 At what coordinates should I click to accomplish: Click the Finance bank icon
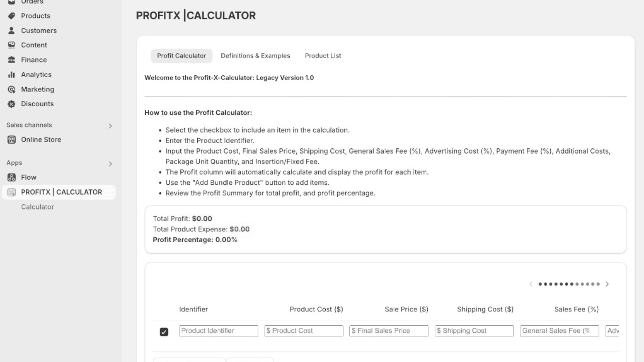click(x=12, y=60)
